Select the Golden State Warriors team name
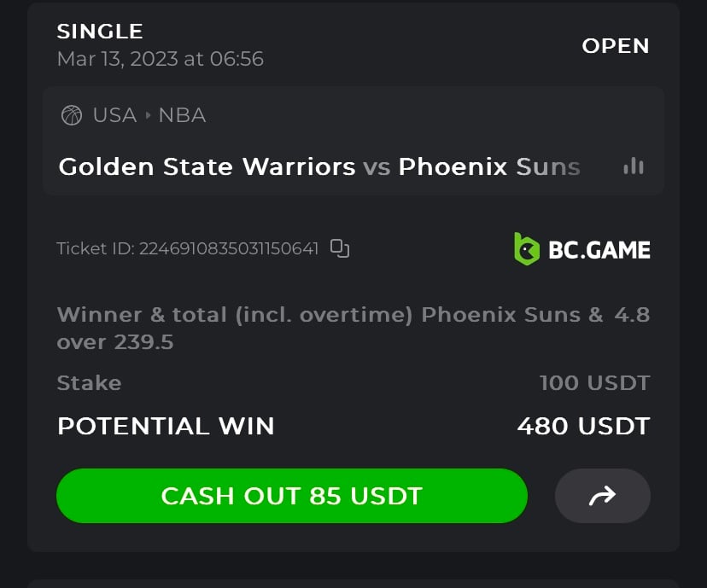 pos(207,166)
